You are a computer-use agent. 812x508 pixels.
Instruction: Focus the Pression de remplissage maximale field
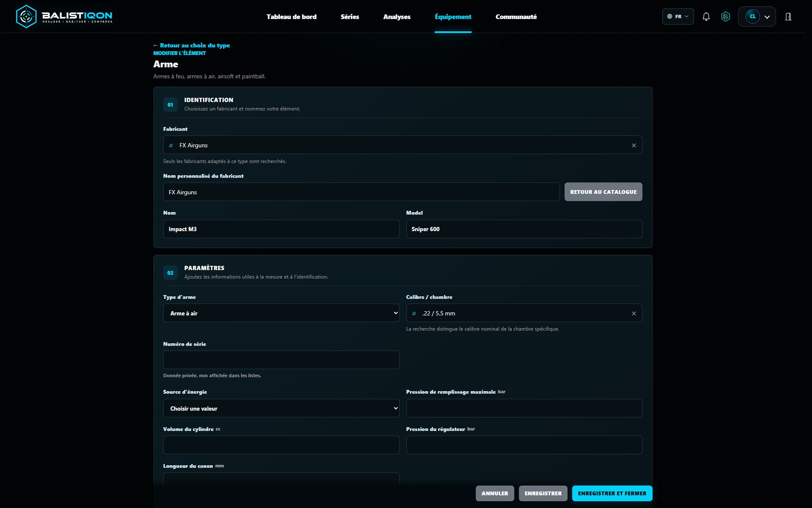524,408
